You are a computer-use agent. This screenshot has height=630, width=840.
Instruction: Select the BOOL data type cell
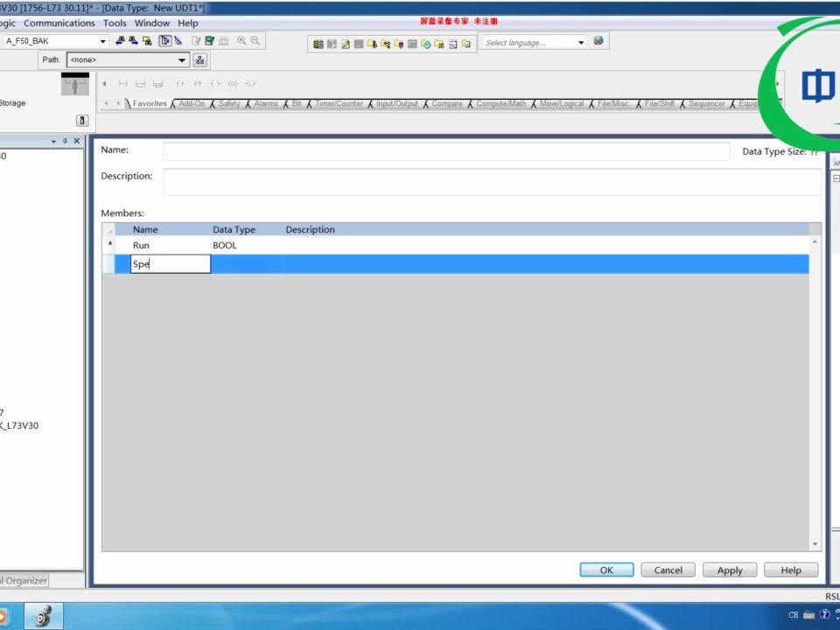(x=247, y=245)
